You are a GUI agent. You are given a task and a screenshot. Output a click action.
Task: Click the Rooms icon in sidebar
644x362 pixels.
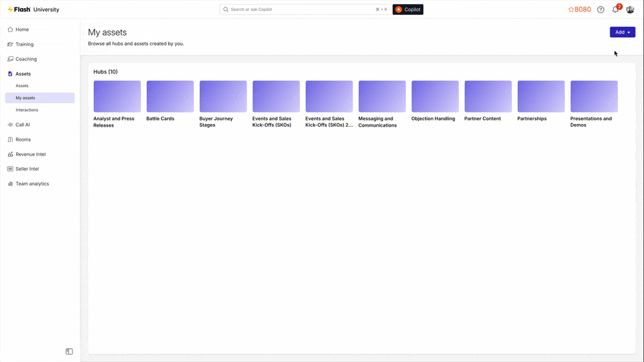pyautogui.click(x=10, y=139)
